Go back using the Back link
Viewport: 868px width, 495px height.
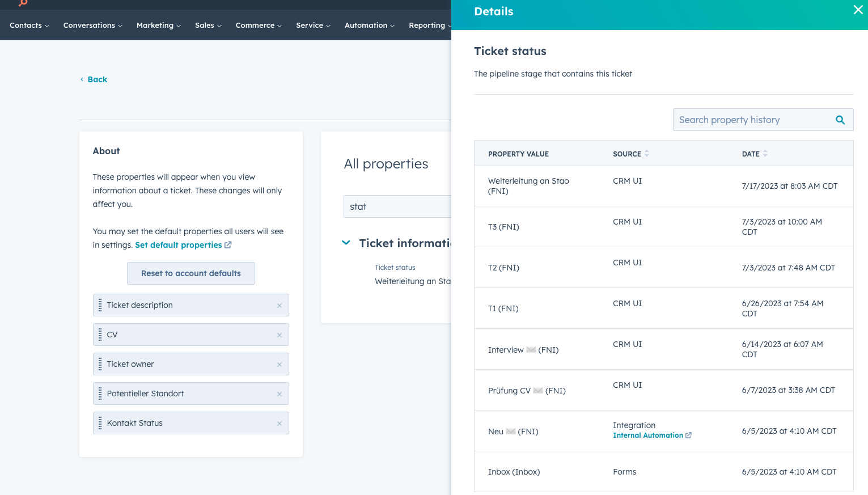[x=97, y=79]
